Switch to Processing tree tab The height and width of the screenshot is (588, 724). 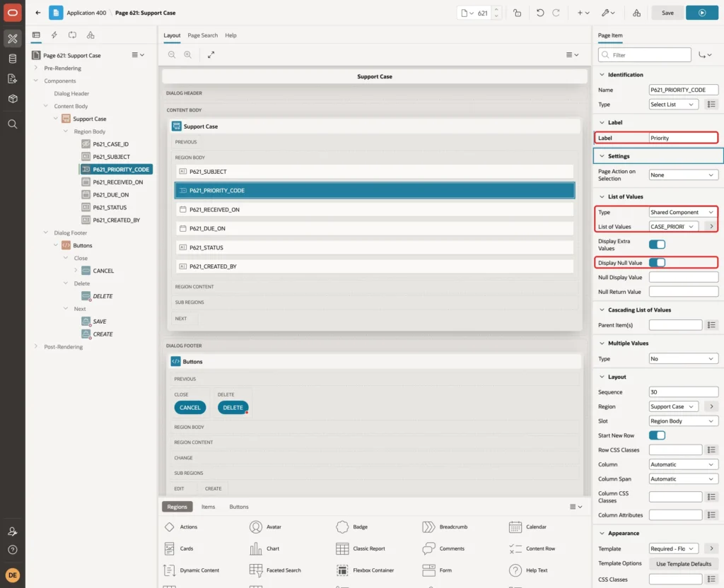coord(73,35)
